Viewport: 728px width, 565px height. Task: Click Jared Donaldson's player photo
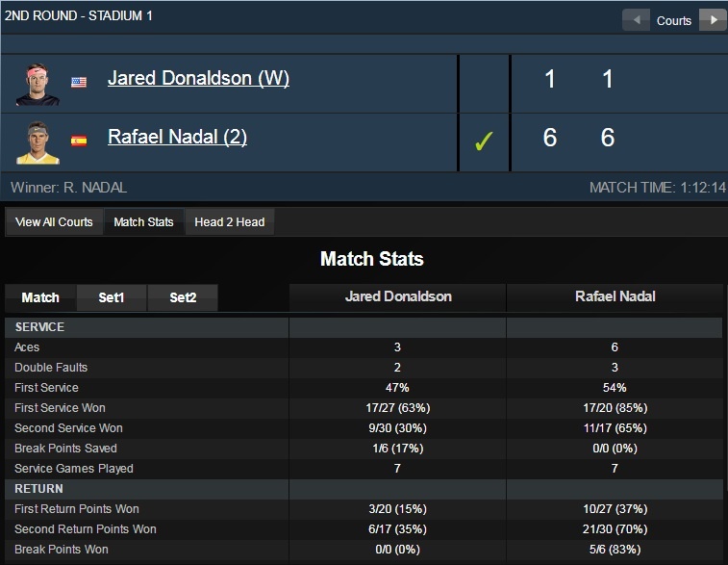[x=38, y=84]
